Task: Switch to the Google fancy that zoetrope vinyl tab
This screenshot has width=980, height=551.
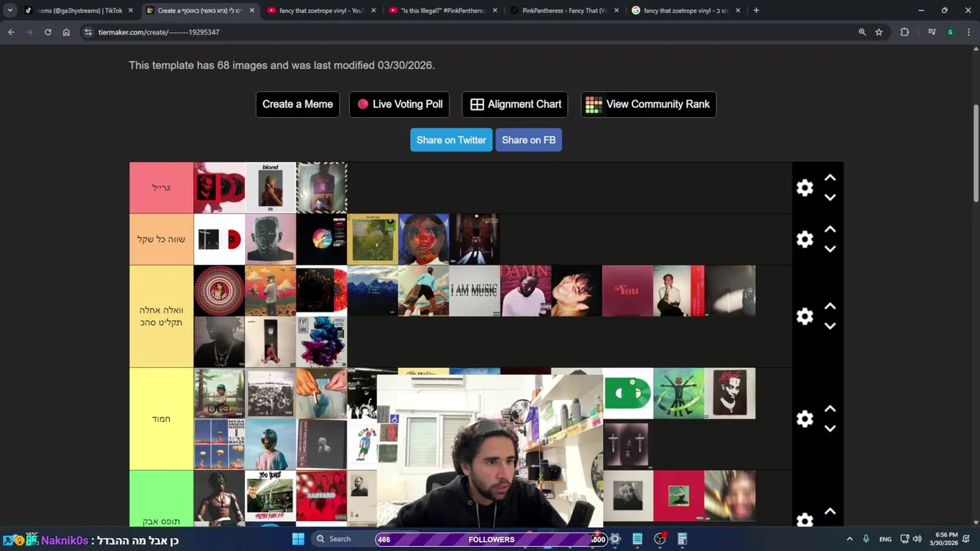Action: point(685,11)
